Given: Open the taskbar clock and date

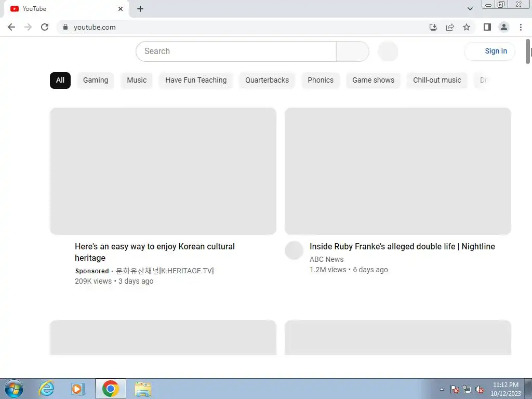Looking at the screenshot, I should click(506, 389).
